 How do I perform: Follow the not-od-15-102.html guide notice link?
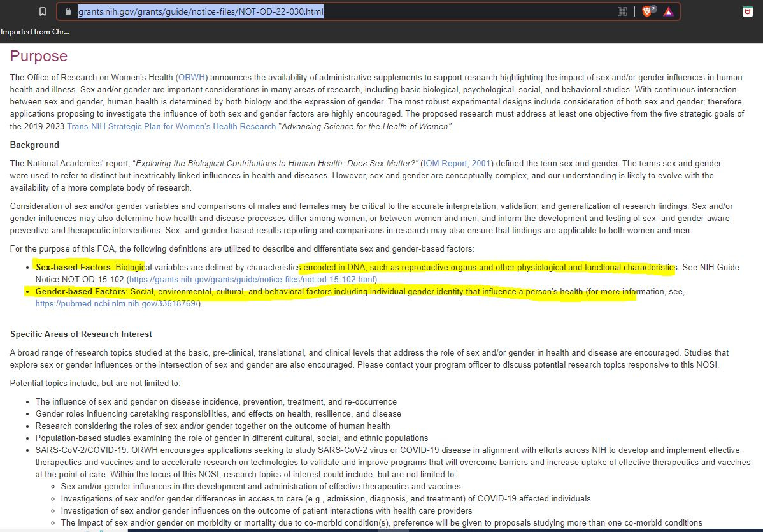[x=252, y=280]
